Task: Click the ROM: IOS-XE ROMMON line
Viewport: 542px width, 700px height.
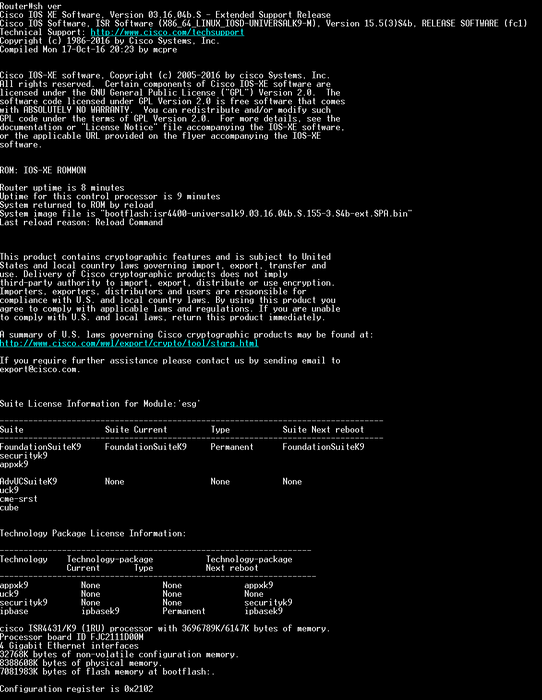Action: [43, 170]
